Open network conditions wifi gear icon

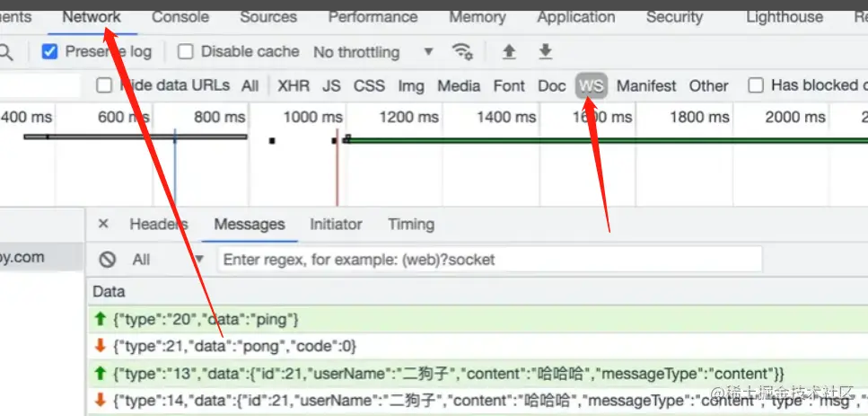tap(462, 51)
